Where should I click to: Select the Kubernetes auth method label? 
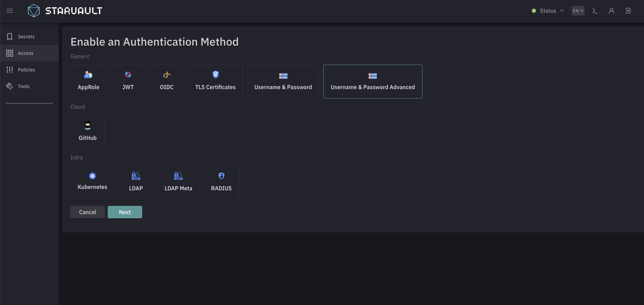click(x=92, y=187)
